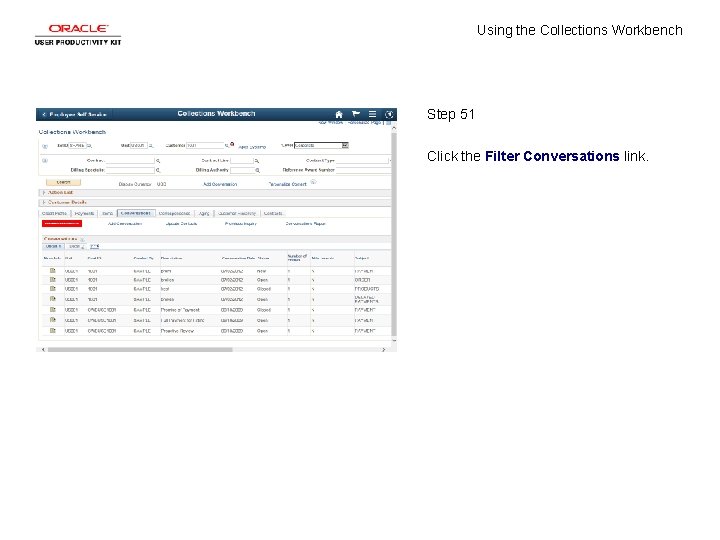
Task: Open details icon for Proactive Review row
Action: pos(53,330)
